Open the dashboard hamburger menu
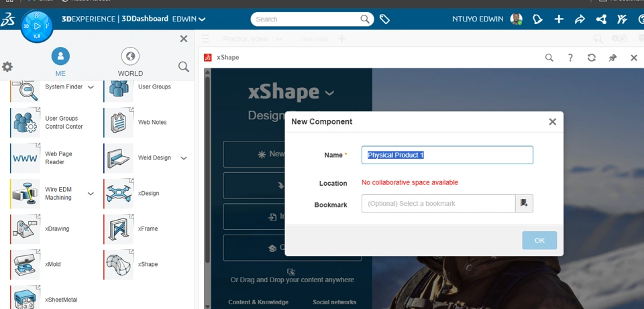 [x=205, y=39]
